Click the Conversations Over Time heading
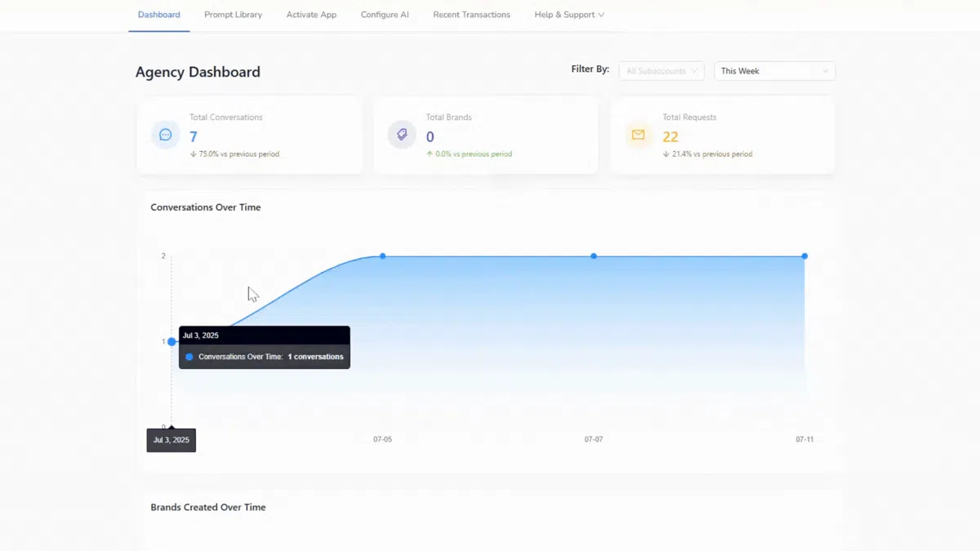 pos(206,207)
